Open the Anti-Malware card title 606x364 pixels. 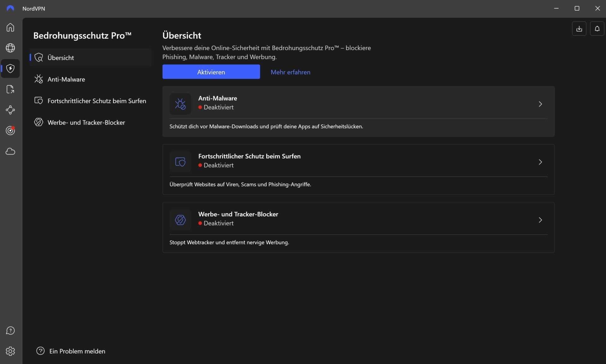217,98
